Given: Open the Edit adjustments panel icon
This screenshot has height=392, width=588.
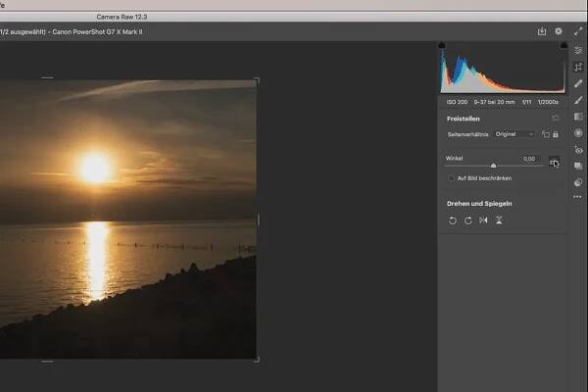Looking at the screenshot, I should click(578, 49).
